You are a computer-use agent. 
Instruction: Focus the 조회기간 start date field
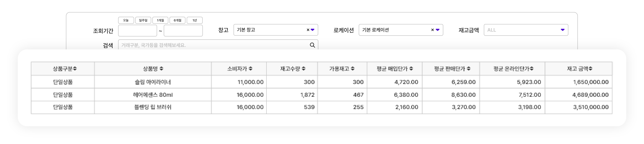pyautogui.click(x=138, y=31)
